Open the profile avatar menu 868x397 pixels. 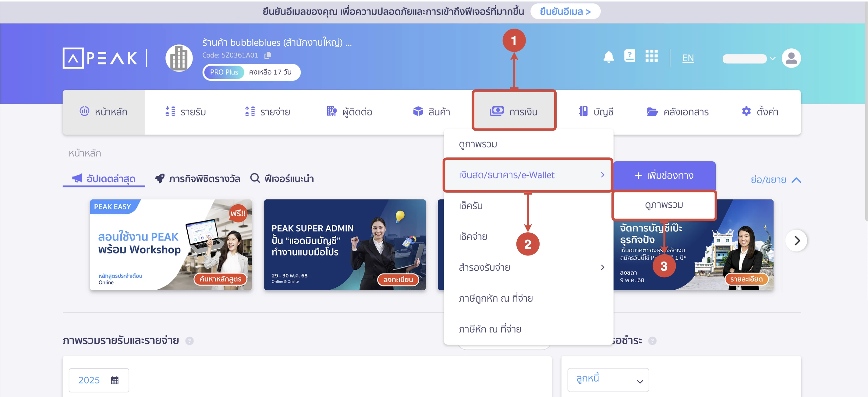[x=791, y=58]
